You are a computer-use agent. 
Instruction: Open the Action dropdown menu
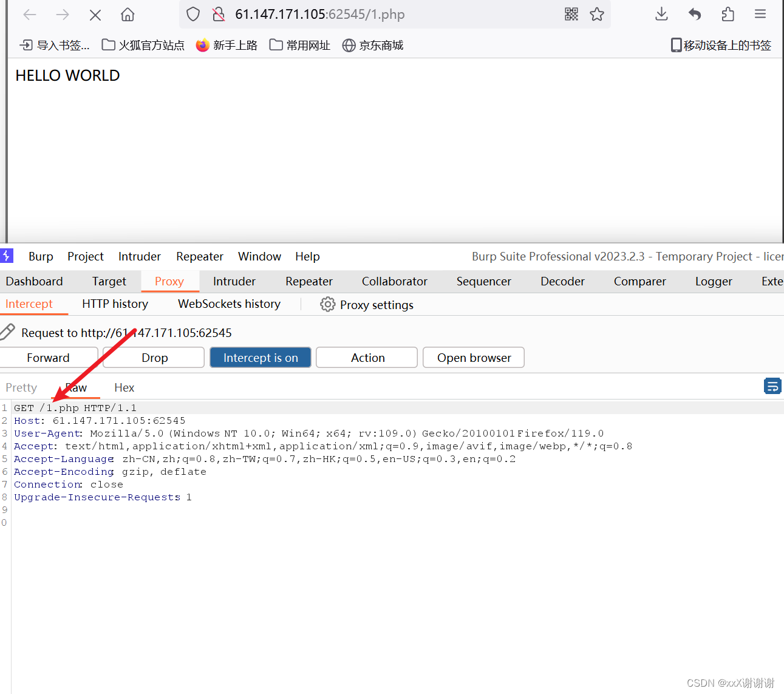(x=366, y=357)
